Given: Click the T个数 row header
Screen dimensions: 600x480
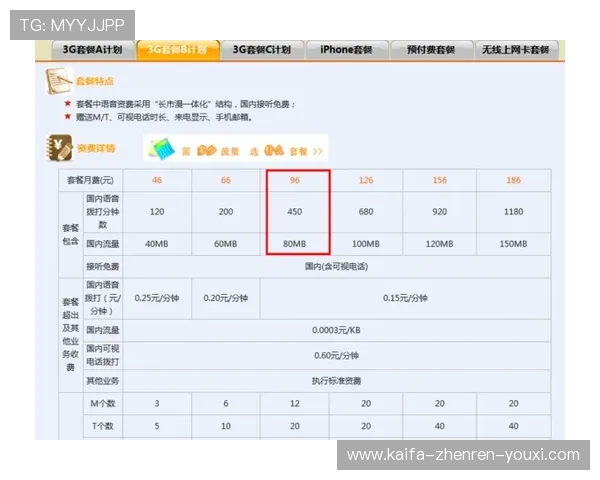Looking at the screenshot, I should point(103,426).
